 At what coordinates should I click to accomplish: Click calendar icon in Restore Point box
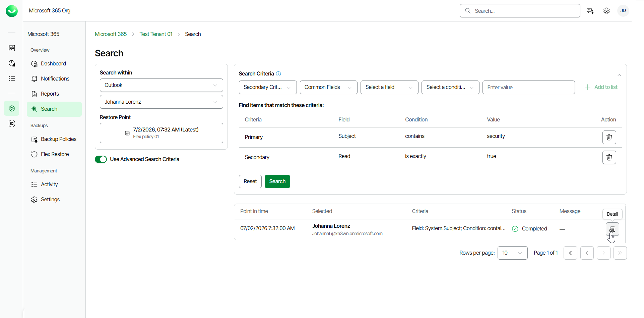[127, 133]
